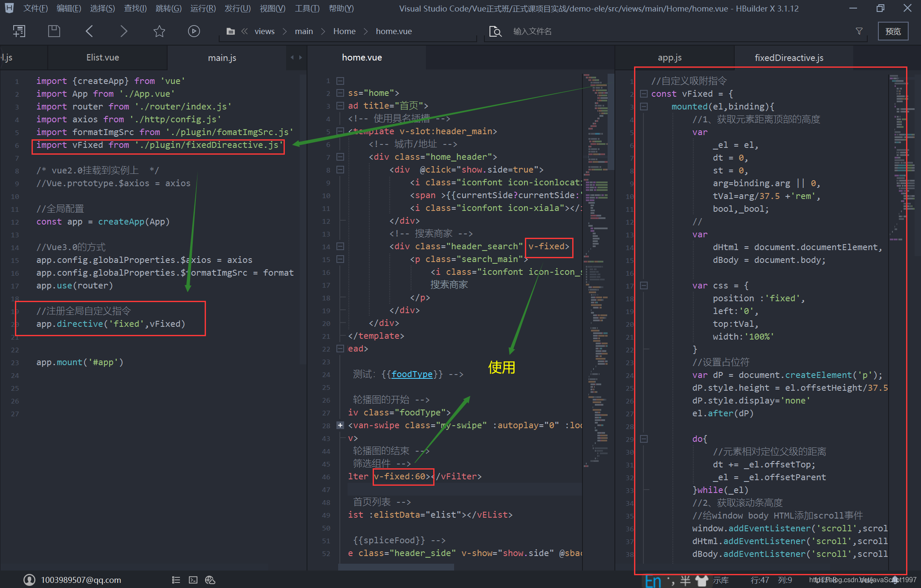Screen dimensions: 921x588
Task: Switch to the app.js tab
Action: click(x=669, y=58)
